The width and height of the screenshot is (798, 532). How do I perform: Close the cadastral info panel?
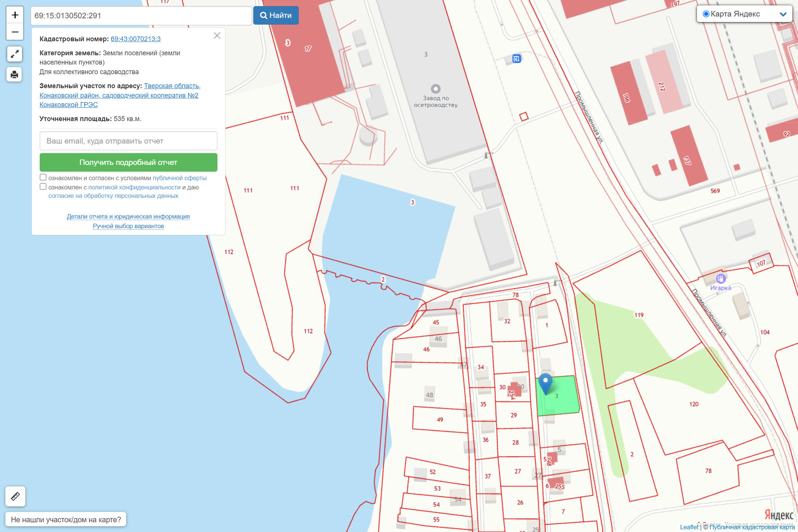point(217,36)
